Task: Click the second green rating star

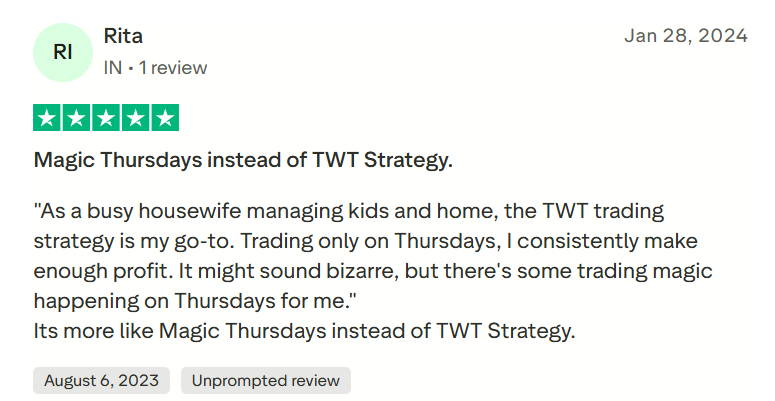Action: pyautogui.click(x=77, y=118)
